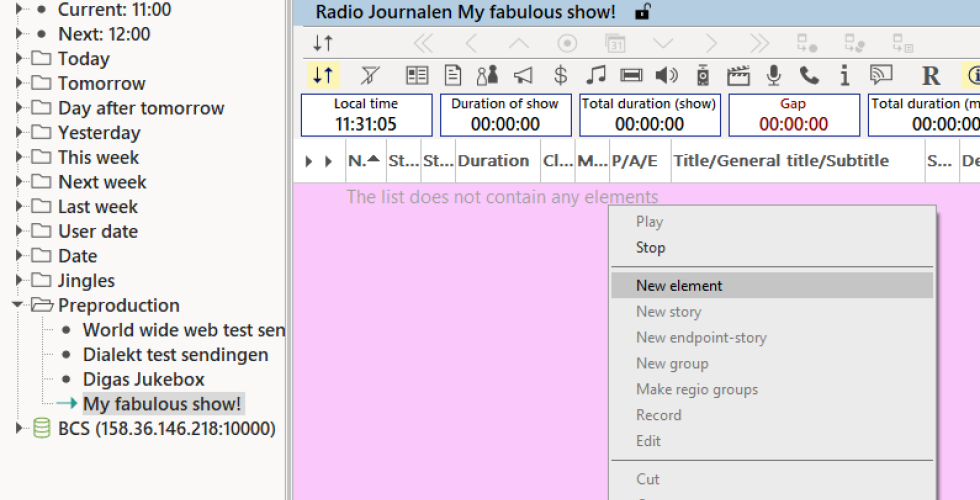Toggle the open padlock lock icon
The height and width of the screenshot is (500, 980).
(643, 12)
